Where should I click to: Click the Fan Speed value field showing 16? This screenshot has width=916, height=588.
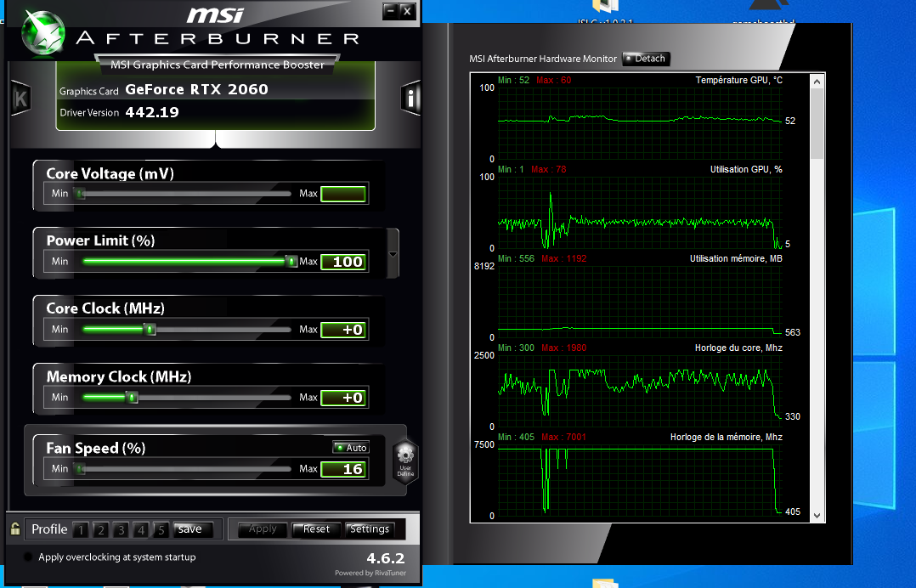coord(343,469)
